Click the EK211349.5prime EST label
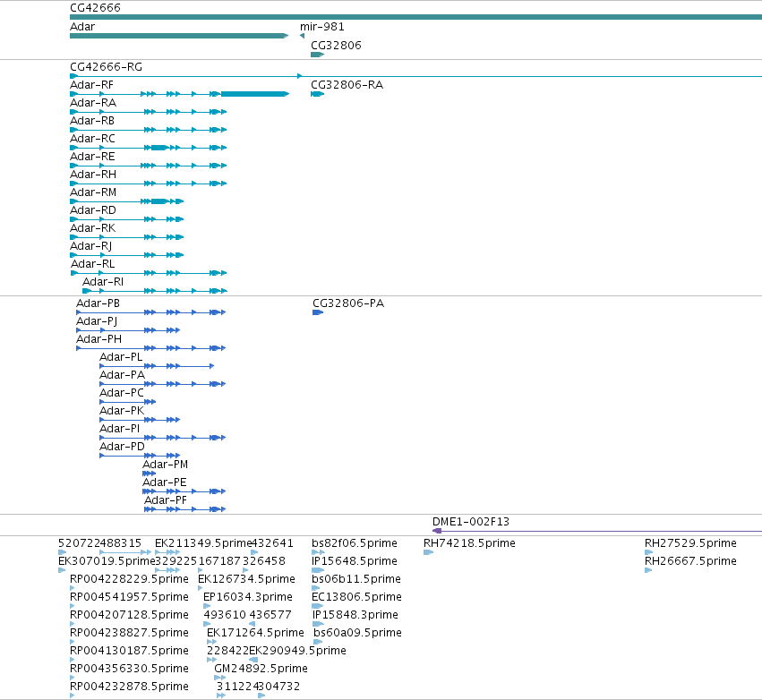This screenshot has height=700, width=762. tap(203, 543)
